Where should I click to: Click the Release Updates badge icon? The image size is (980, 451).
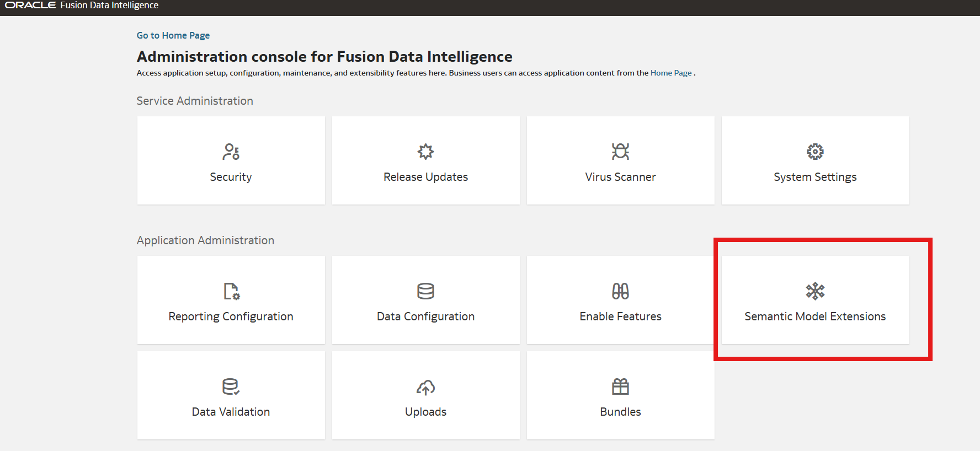[x=425, y=152]
